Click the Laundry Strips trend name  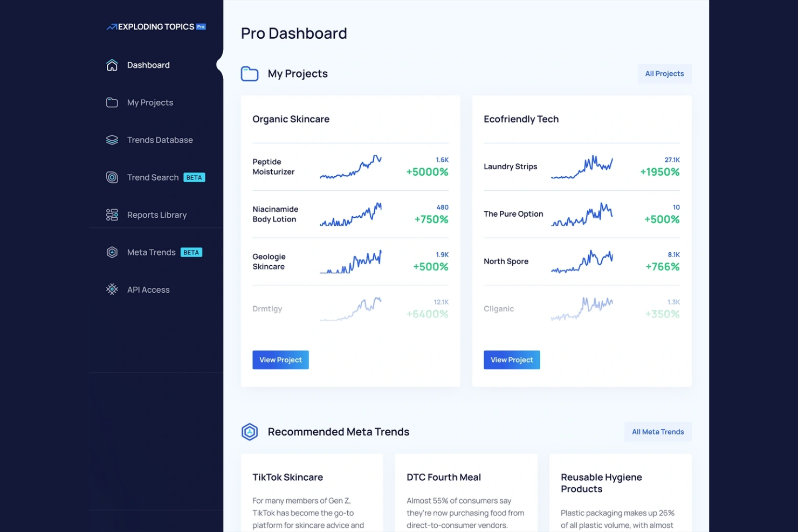click(x=510, y=167)
